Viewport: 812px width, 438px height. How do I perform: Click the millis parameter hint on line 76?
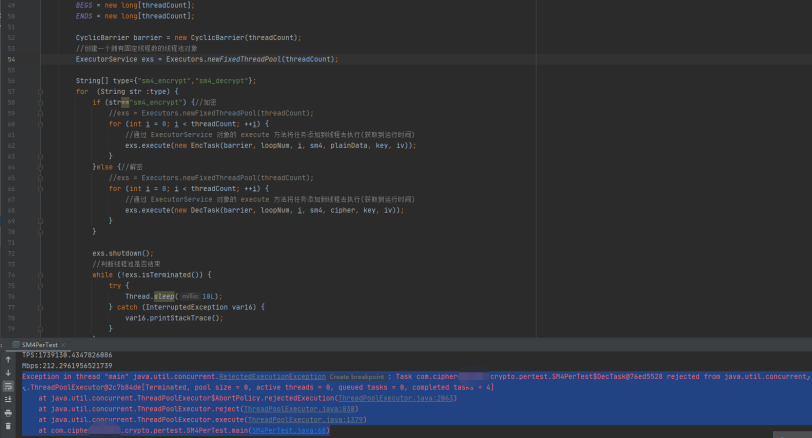click(191, 297)
